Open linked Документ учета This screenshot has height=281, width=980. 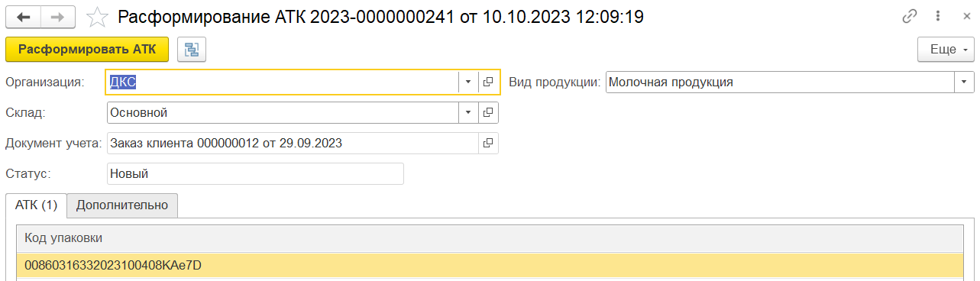488,143
